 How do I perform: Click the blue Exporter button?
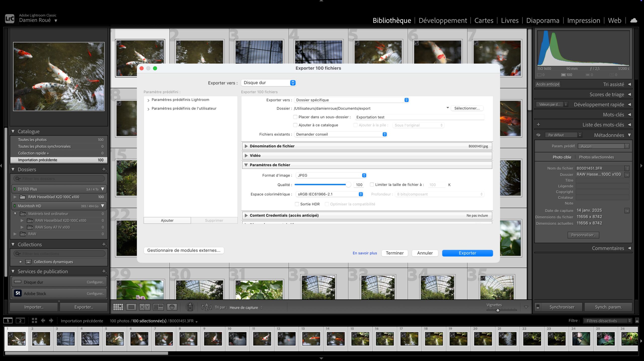pos(467,253)
